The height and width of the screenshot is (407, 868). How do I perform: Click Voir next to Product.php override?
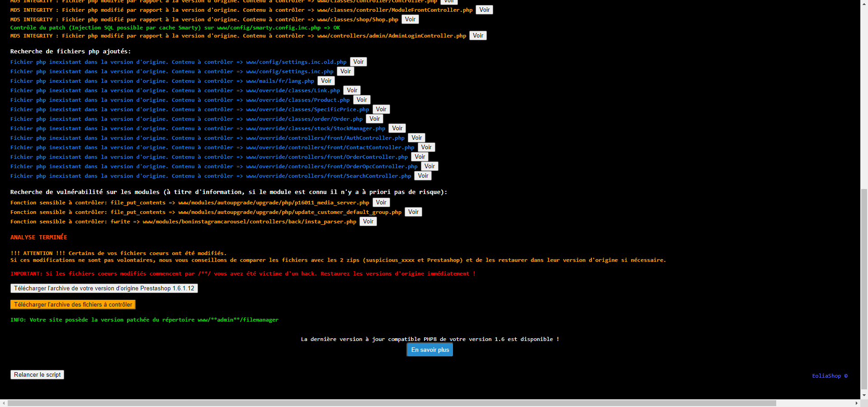[x=362, y=100]
